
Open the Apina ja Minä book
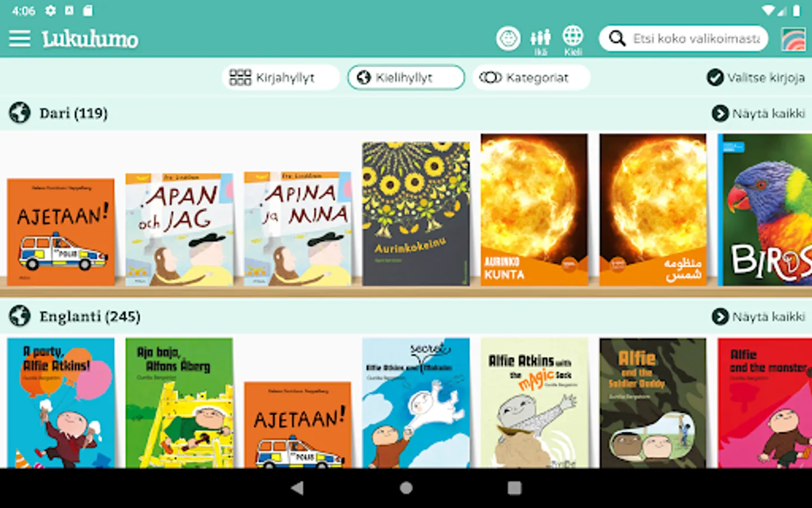pos(298,229)
